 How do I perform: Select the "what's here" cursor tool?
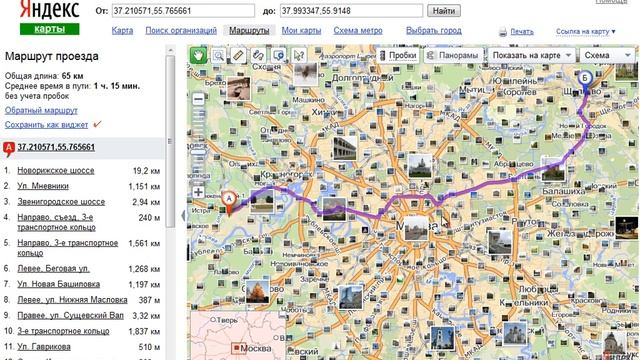point(299,55)
